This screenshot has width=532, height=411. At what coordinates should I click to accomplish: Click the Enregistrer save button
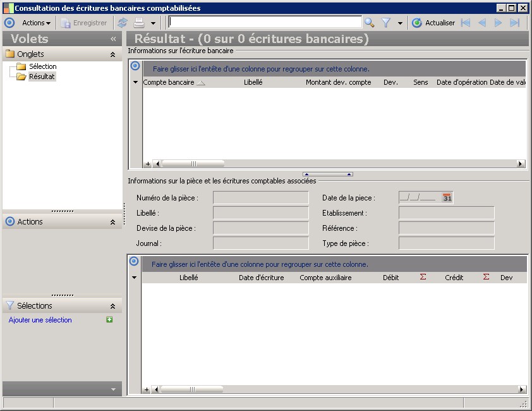coord(84,23)
